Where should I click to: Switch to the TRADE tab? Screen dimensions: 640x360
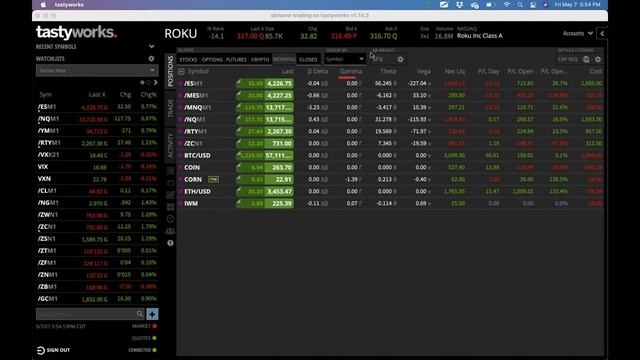(170, 108)
